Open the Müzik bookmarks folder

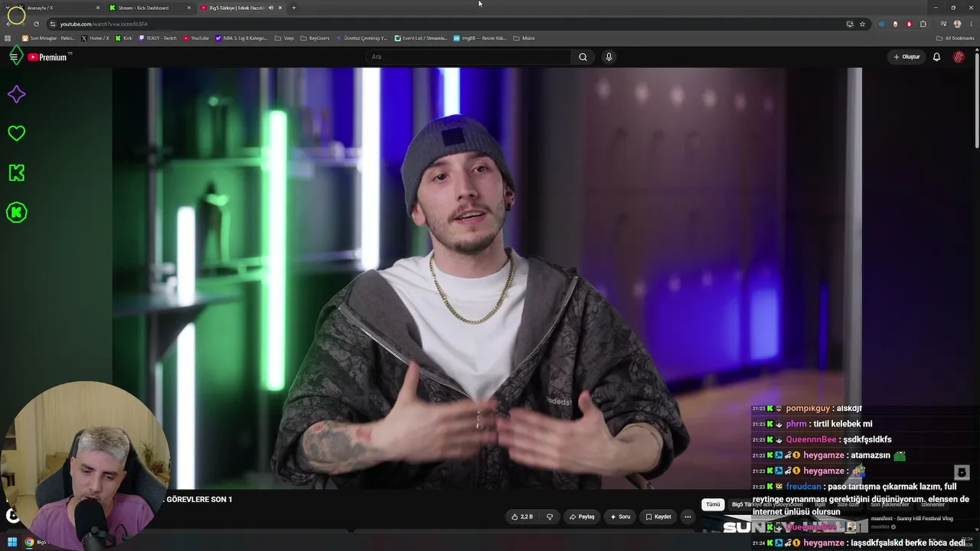524,38
